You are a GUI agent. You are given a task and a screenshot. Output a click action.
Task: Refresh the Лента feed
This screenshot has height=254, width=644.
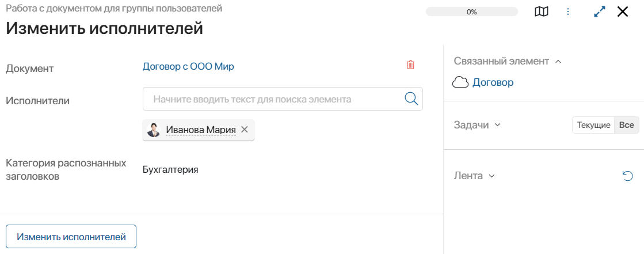627,176
